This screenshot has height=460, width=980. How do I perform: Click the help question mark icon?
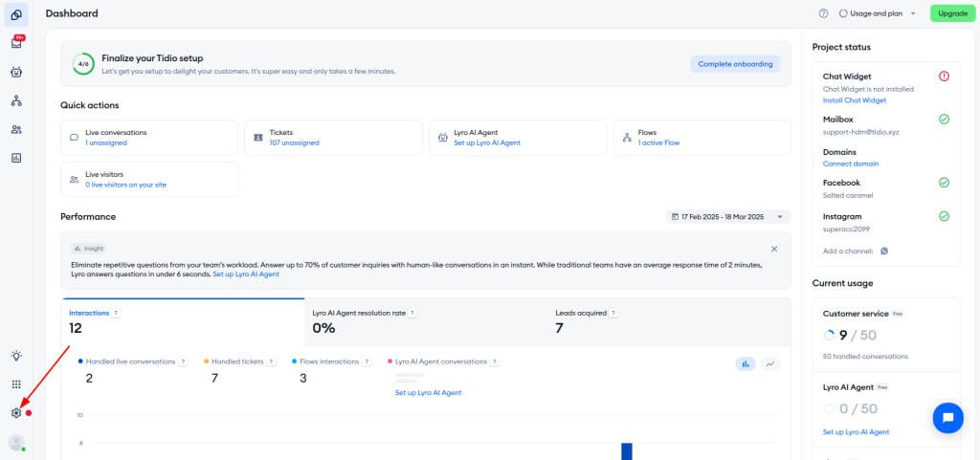823,13
